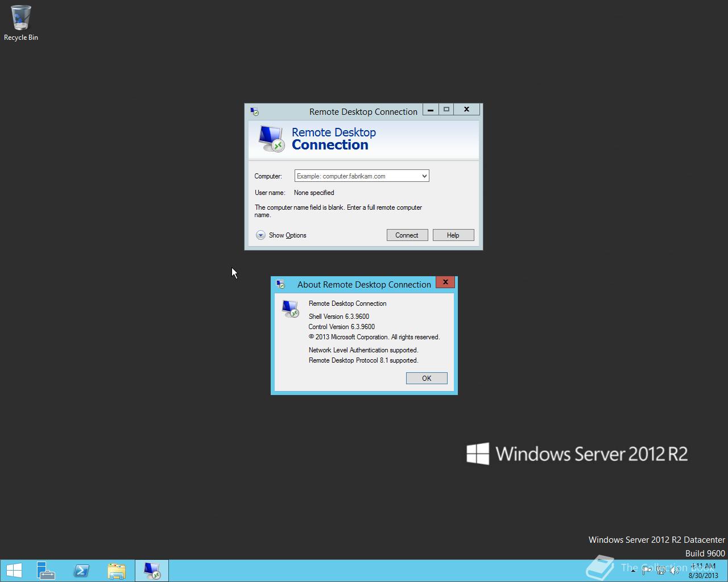
Task: Open the clock showing 8/30/2013
Action: [x=704, y=571]
